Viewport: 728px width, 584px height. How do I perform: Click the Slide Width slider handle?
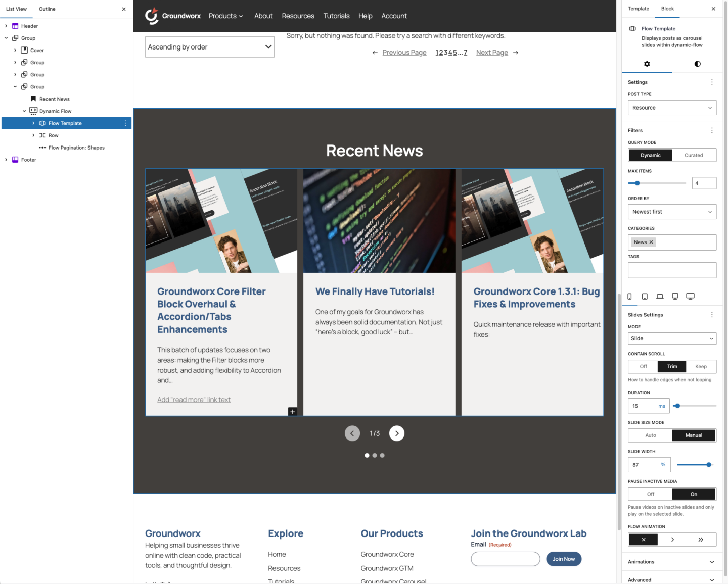coord(709,464)
